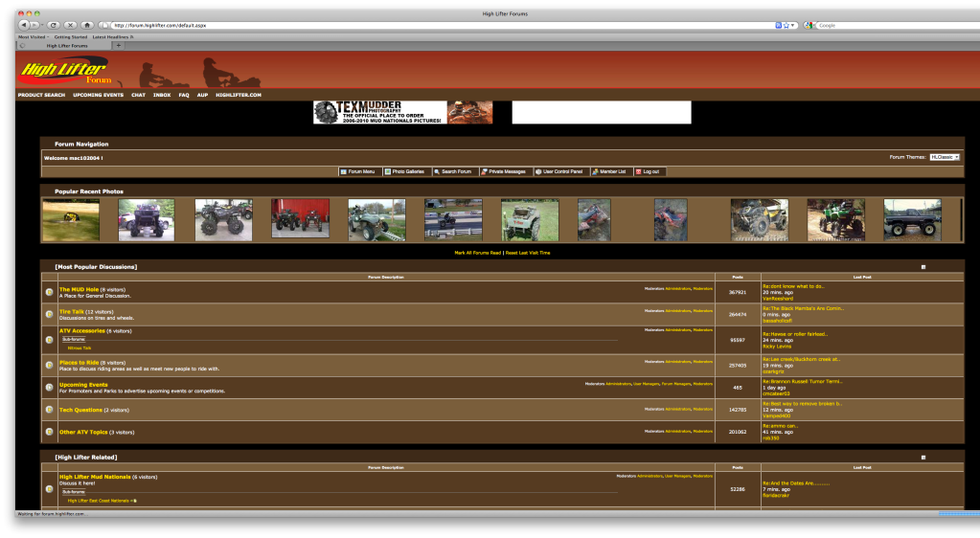Image resolution: width=980 pixels, height=538 pixels.
Task: Click Mark All Forums Read link
Action: (x=477, y=253)
